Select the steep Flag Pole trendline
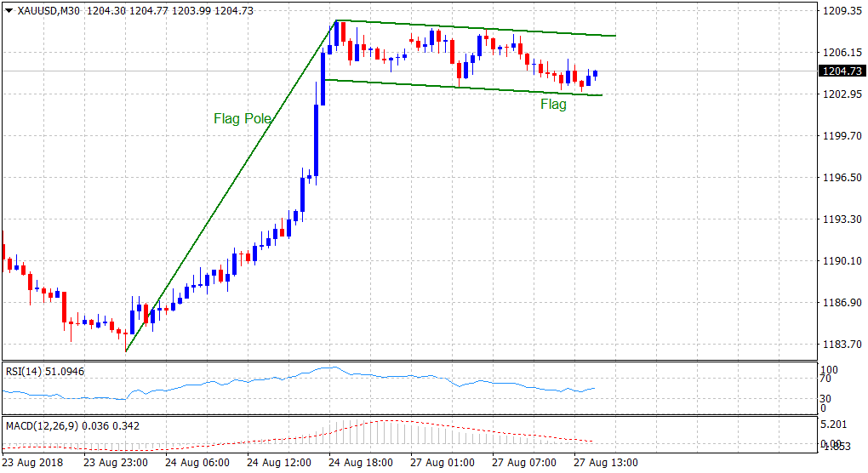Image resolution: width=868 pixels, height=473 pixels. click(x=230, y=185)
